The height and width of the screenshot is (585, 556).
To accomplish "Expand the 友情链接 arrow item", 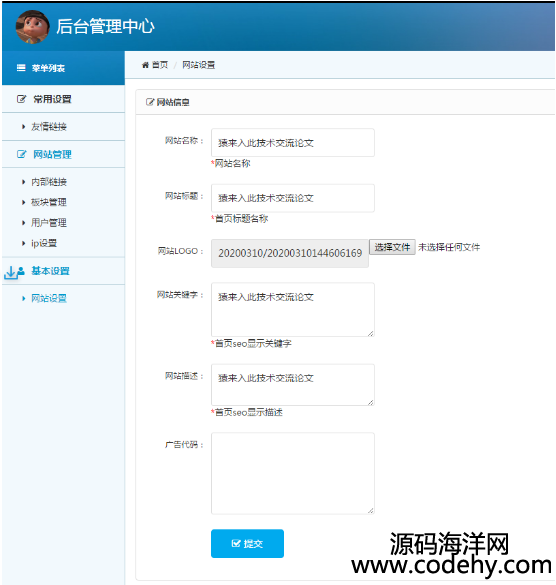I will pyautogui.click(x=49, y=127).
